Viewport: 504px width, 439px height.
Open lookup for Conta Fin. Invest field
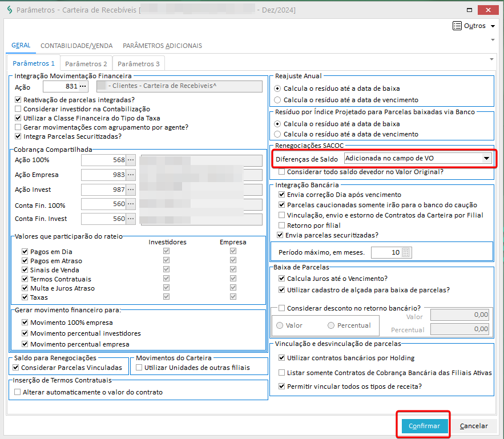[131, 219]
